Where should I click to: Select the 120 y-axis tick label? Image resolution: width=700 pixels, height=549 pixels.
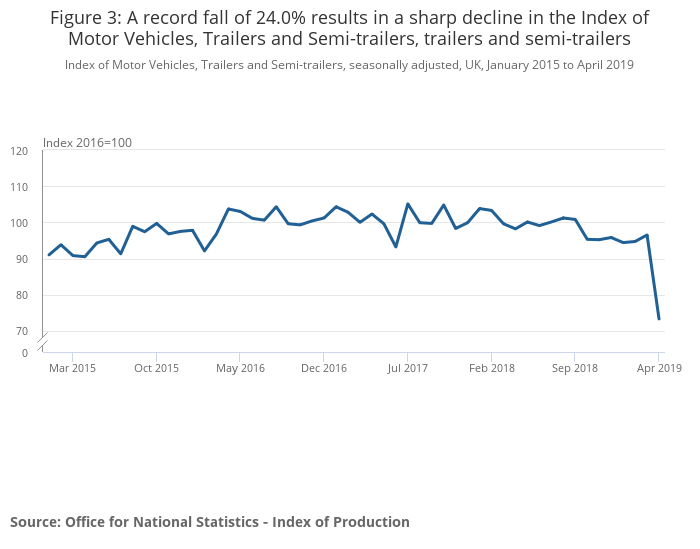point(20,151)
